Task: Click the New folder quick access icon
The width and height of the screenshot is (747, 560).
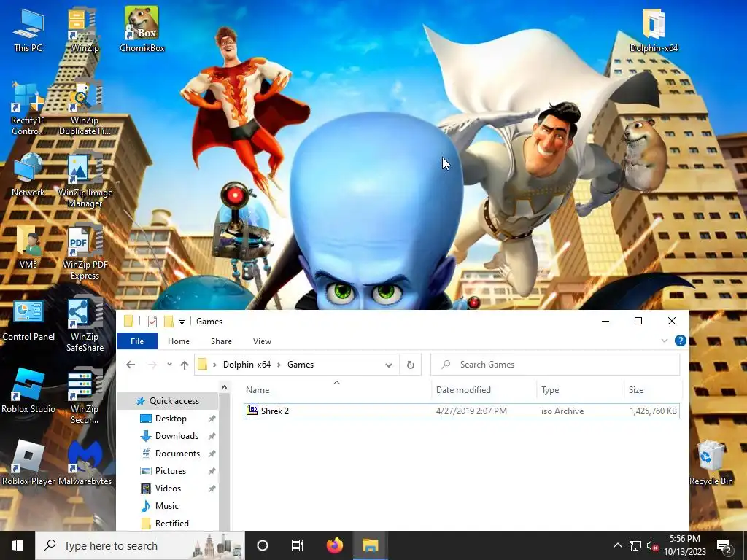Action: point(169,322)
